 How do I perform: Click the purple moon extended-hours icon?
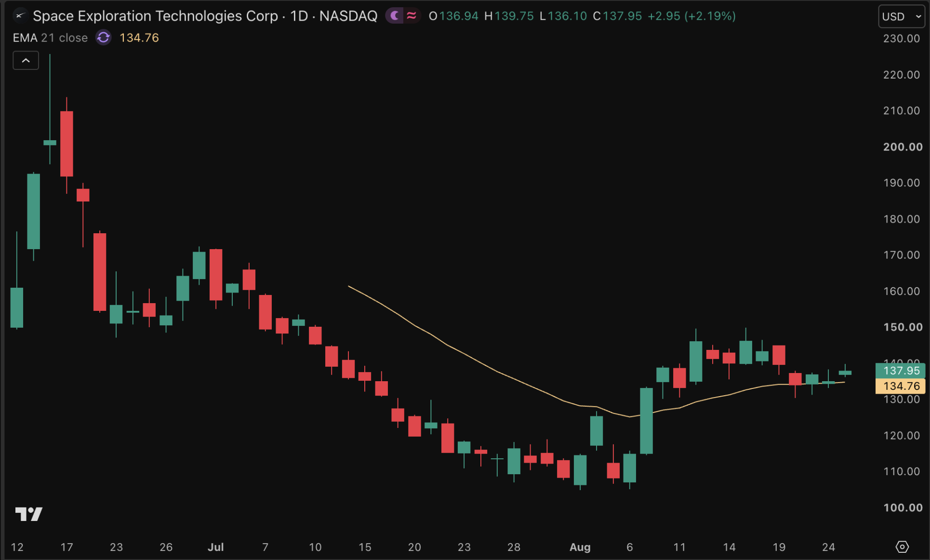point(395,16)
